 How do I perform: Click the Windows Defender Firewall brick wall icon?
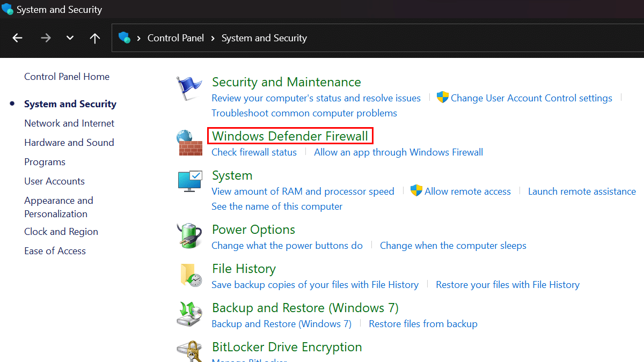point(189,143)
